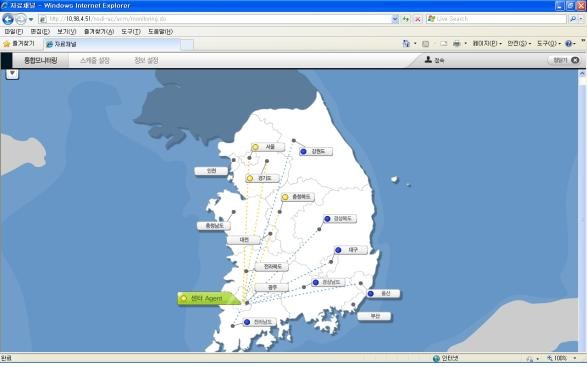Select the 전라북도 region label

point(272,267)
